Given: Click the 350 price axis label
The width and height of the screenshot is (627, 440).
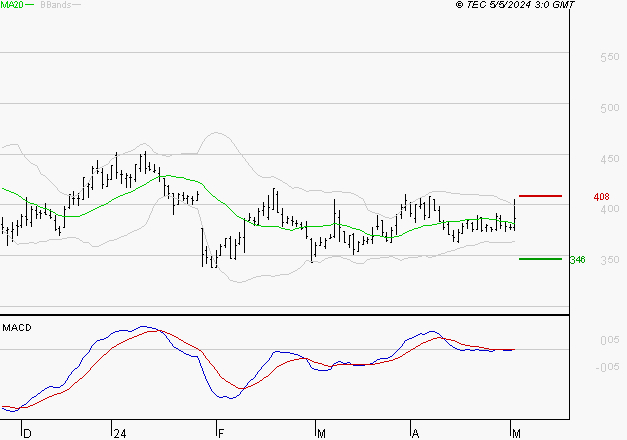Looking at the screenshot, I should [x=610, y=260].
